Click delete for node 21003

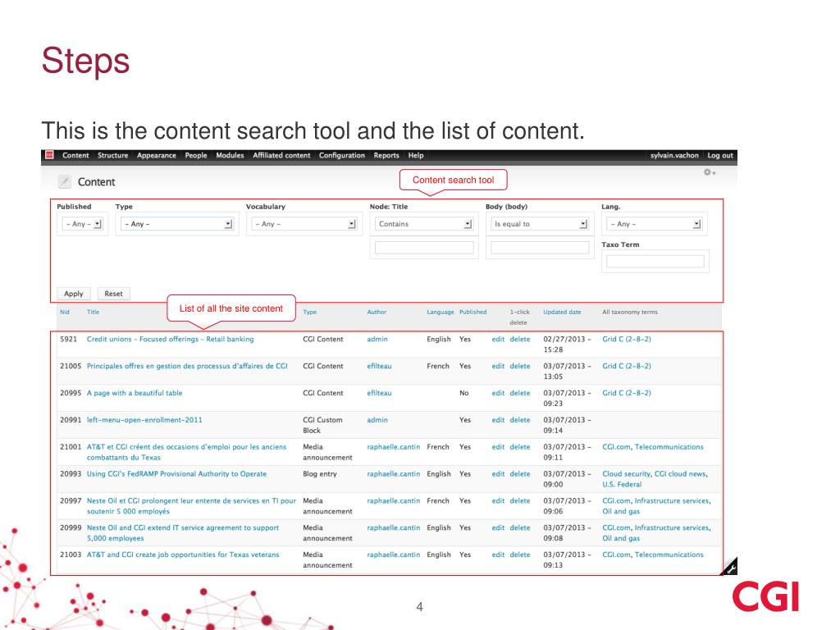point(519,555)
